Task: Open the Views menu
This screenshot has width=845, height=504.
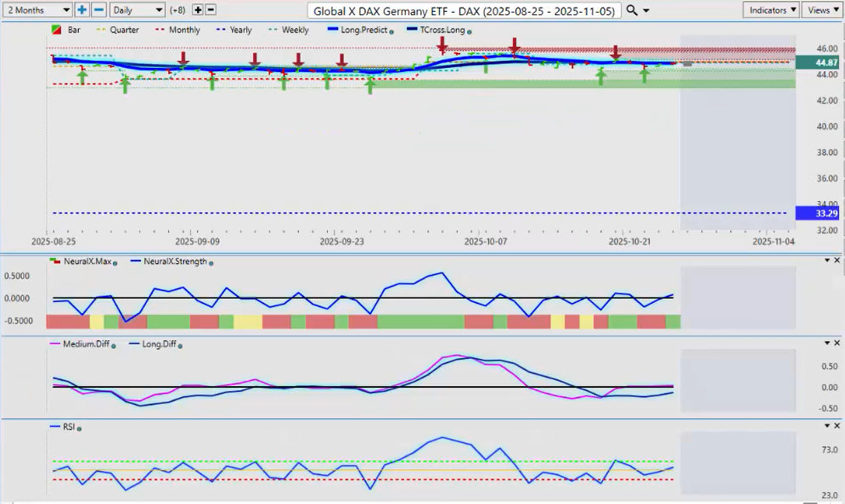Action: (x=821, y=10)
